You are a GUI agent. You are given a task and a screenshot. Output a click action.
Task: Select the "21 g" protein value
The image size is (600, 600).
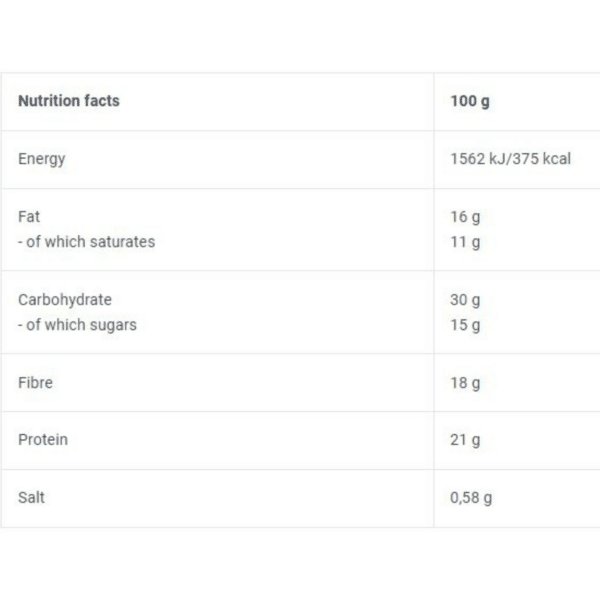[x=465, y=441]
